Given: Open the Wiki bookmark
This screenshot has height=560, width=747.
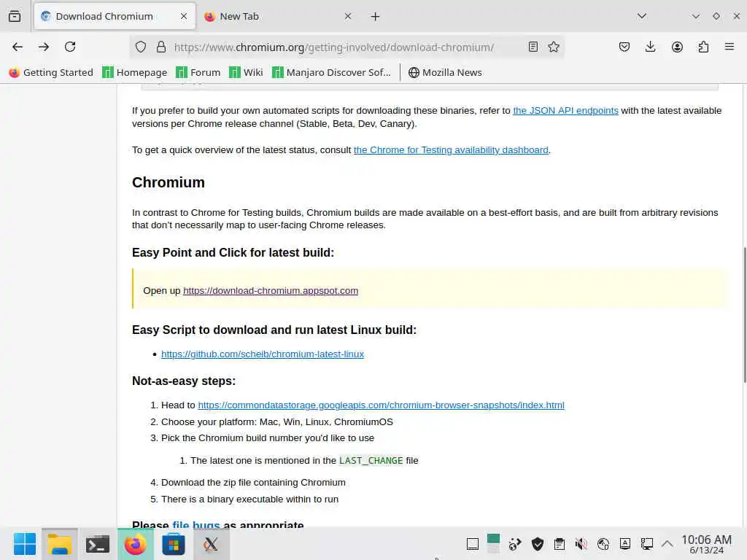Looking at the screenshot, I should click(246, 72).
